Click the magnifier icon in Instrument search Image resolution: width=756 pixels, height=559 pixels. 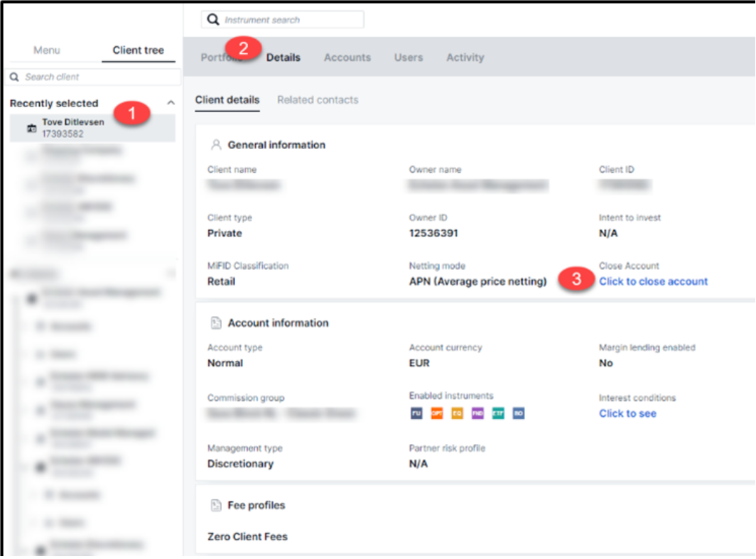point(213,20)
